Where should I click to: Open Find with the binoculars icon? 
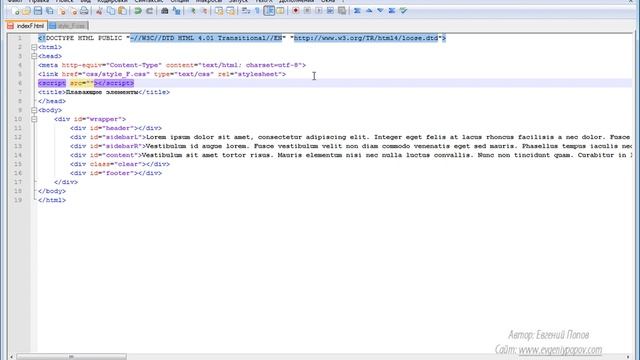(x=164, y=11)
